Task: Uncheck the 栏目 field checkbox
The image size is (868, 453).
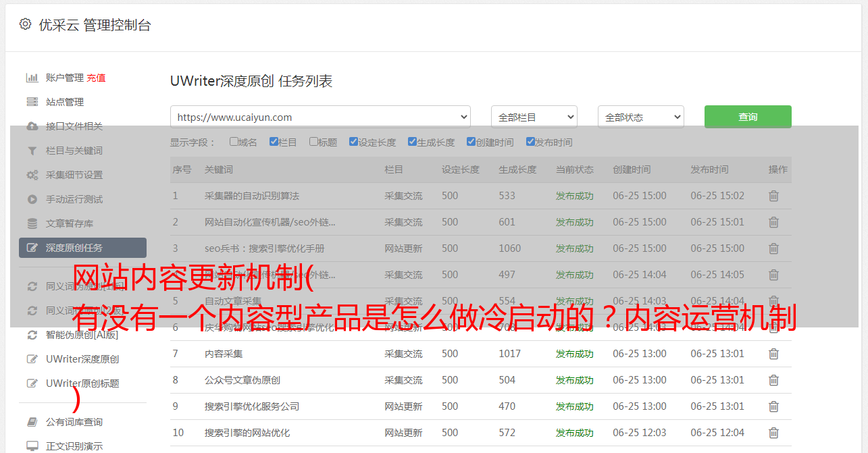Action: point(274,142)
